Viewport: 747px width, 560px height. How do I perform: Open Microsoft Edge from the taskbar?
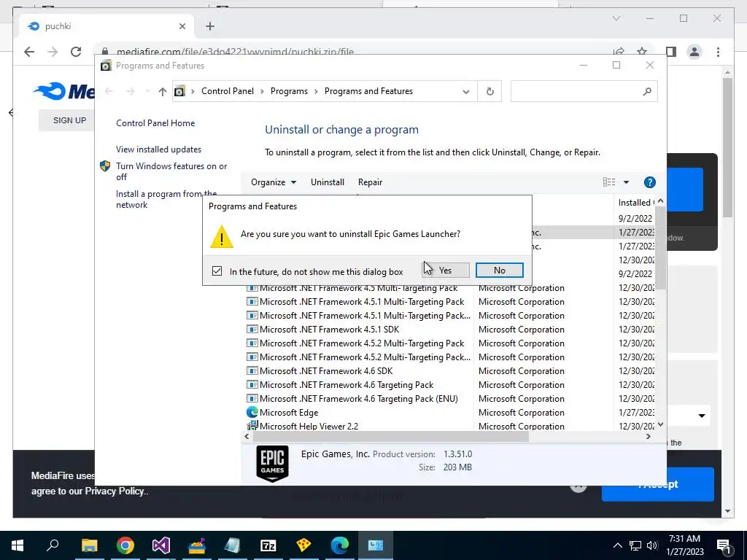[x=340, y=545]
